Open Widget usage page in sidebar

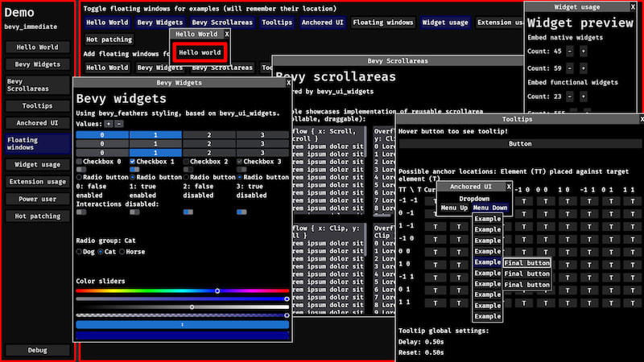point(37,165)
